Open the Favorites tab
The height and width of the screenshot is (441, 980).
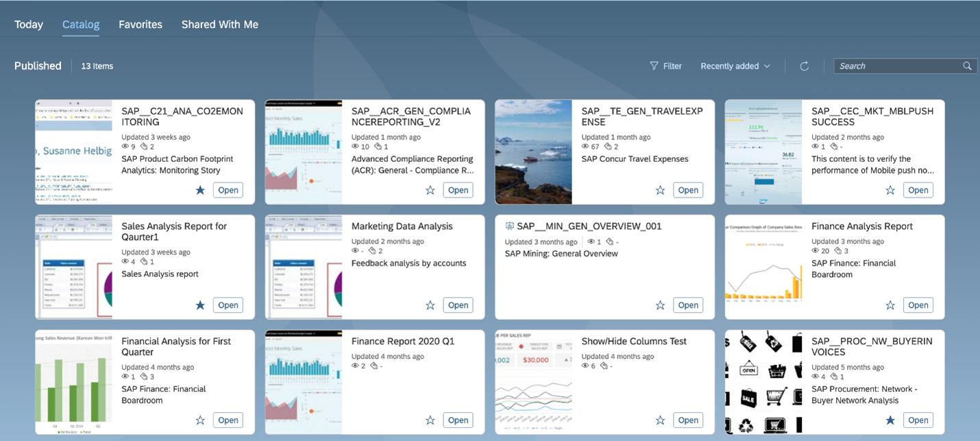click(x=140, y=25)
